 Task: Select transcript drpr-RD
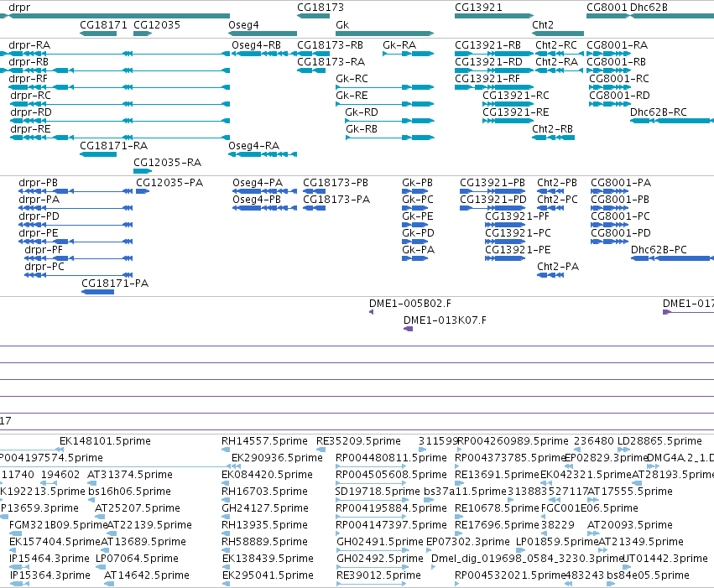click(31, 113)
